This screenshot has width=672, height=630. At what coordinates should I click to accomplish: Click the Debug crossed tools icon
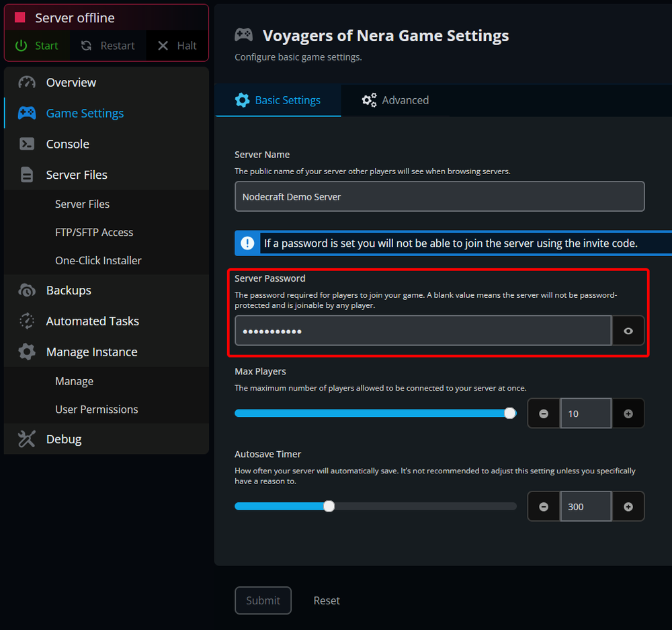click(27, 439)
